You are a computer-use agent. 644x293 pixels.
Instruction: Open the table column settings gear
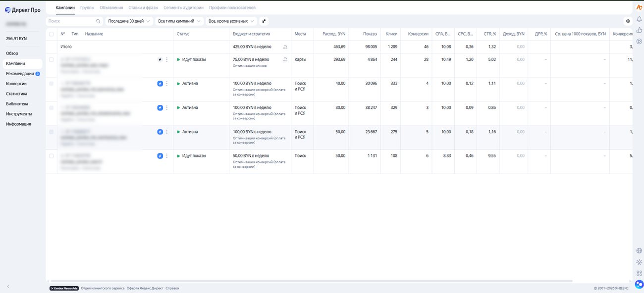coord(628,21)
